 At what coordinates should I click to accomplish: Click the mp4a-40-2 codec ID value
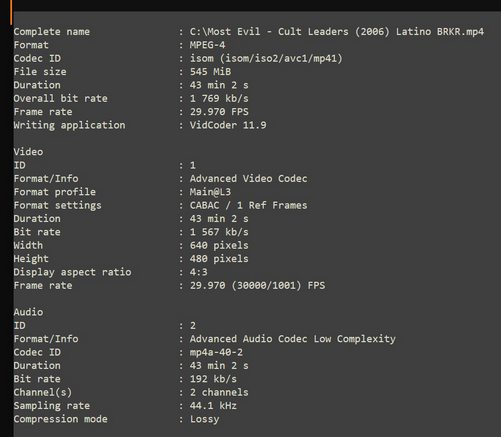[x=216, y=352]
